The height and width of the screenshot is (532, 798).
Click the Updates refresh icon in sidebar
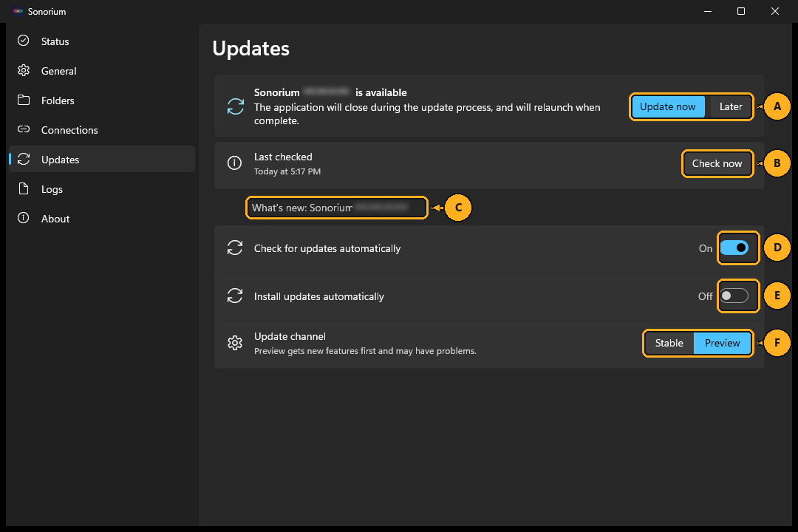(24, 159)
